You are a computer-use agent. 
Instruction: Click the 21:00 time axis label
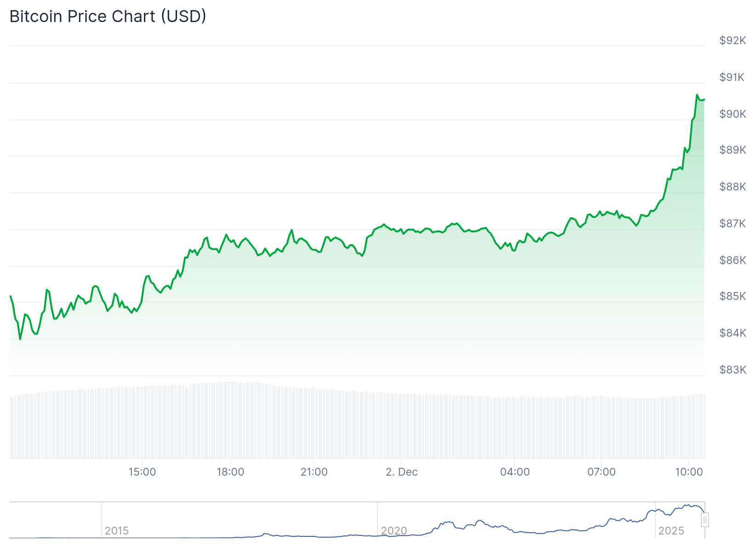point(314,472)
